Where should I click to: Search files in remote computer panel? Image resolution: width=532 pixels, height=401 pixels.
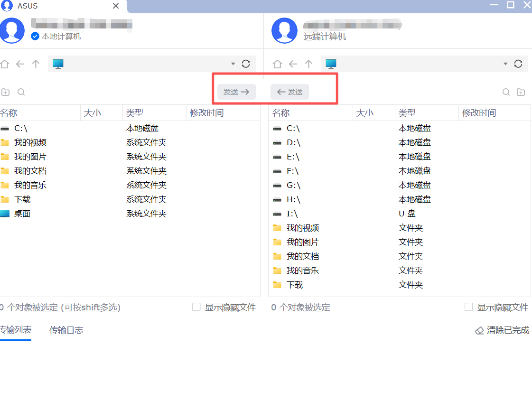[506, 92]
